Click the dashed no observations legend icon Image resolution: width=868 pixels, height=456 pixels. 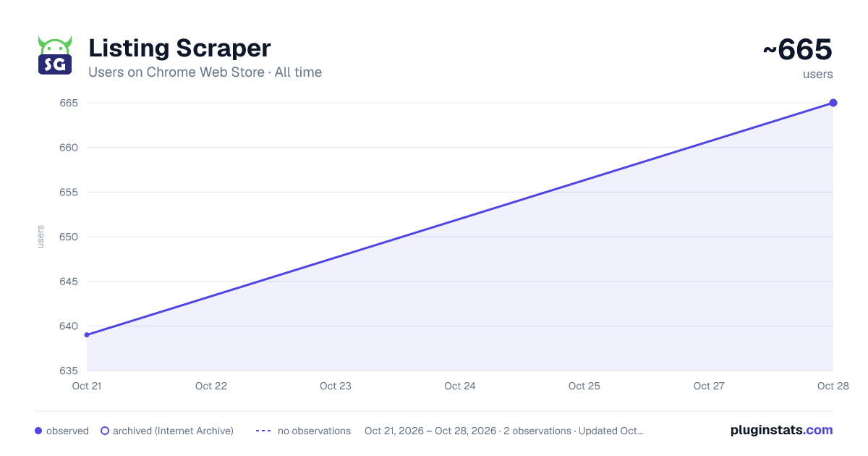(x=263, y=431)
